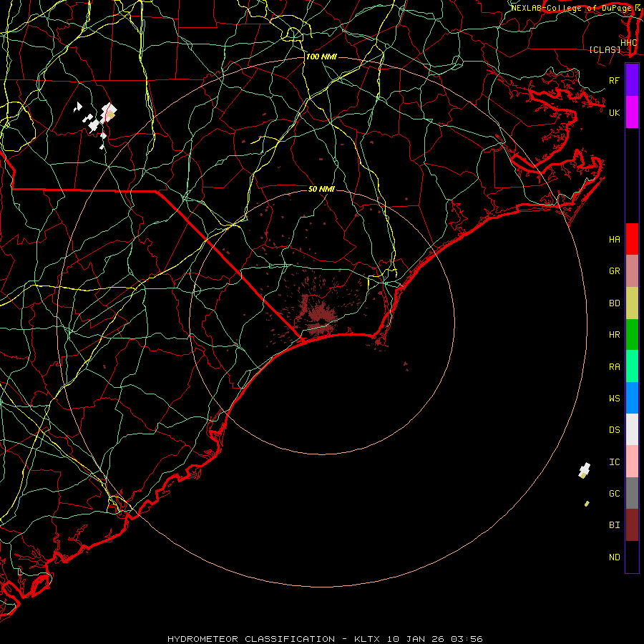Click the magenta UK legend color swatch
The height and width of the screenshot is (644, 644).
point(632,112)
